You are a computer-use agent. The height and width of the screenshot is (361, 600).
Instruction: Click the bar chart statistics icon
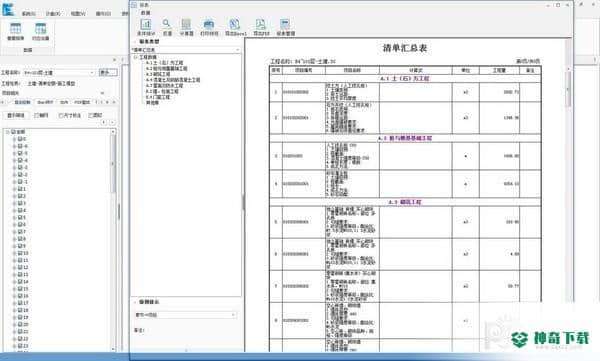coord(146,27)
